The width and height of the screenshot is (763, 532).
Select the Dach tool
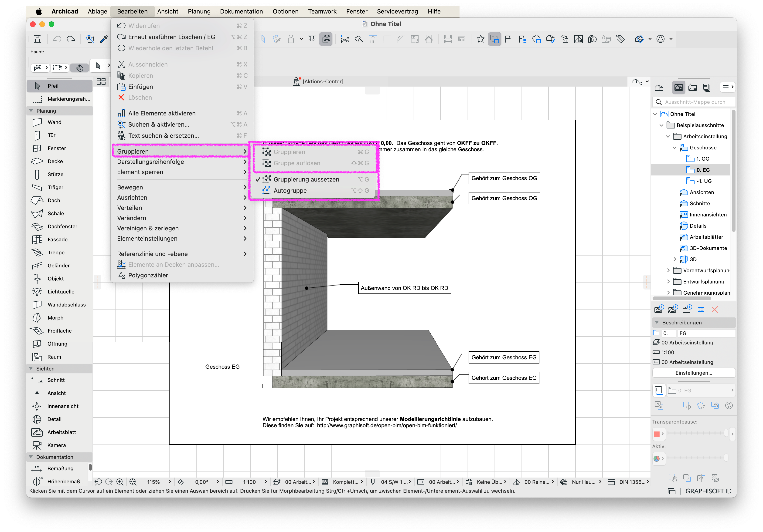coord(59,200)
